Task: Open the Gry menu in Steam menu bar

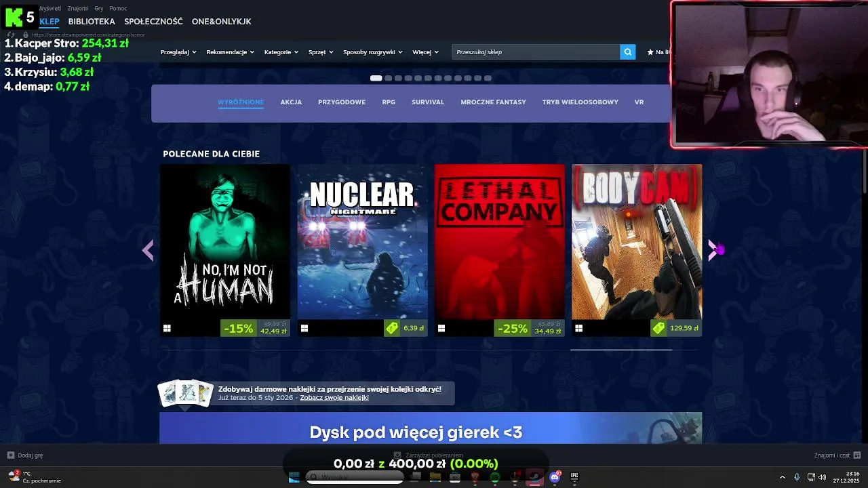Action: point(99,8)
